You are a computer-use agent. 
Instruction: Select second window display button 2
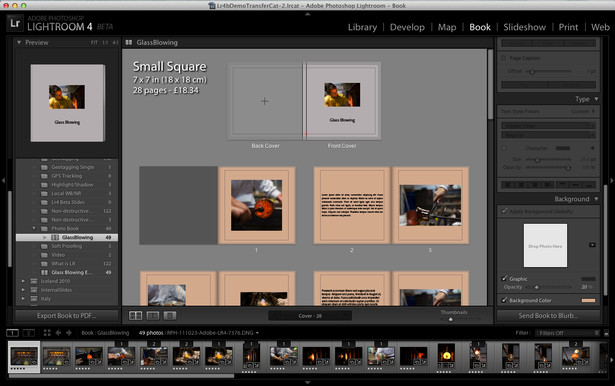point(29,333)
